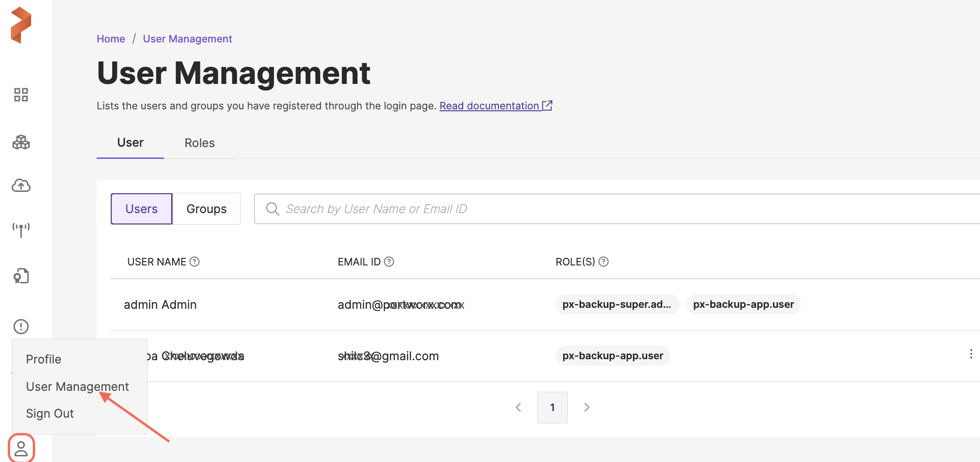Open the restore document sidebar icon

21,276
